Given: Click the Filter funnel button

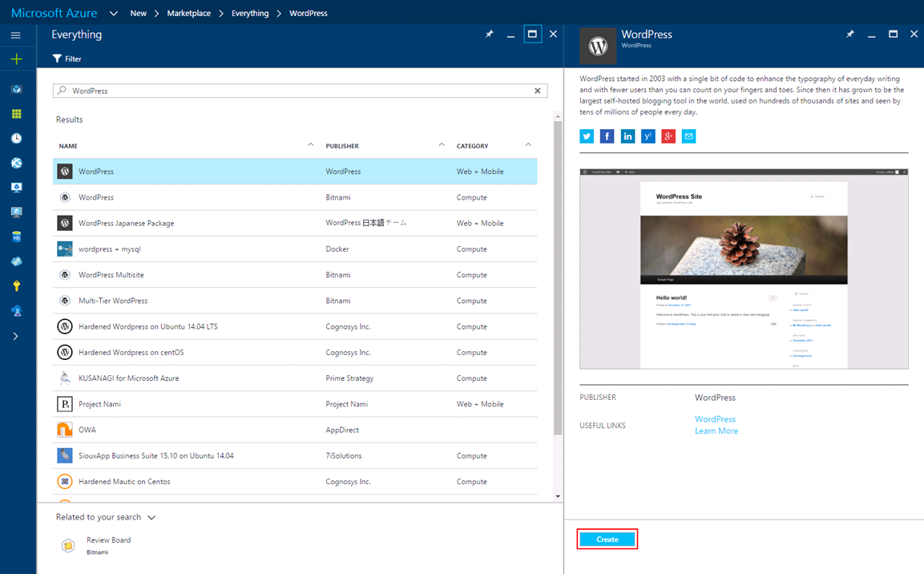Looking at the screenshot, I should point(67,59).
